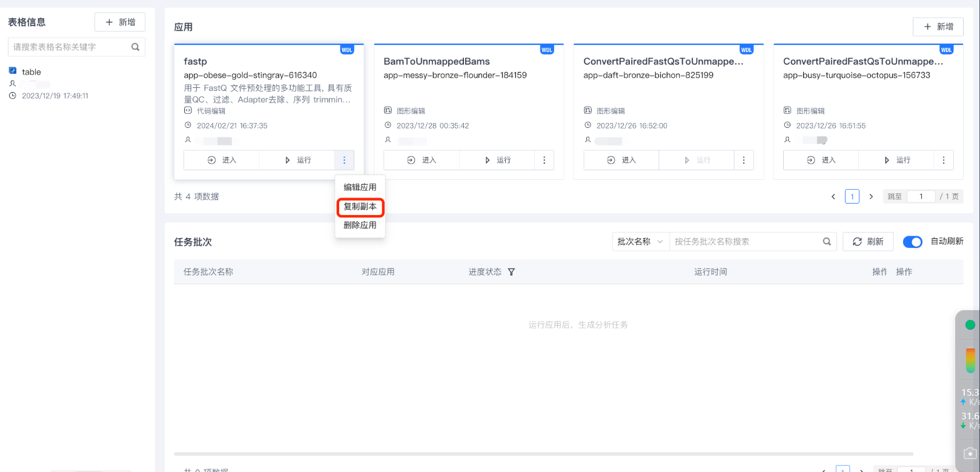Viewport: 980px width, 472px height.
Task: Click the blue table icon beside "table"
Action: point(13,71)
